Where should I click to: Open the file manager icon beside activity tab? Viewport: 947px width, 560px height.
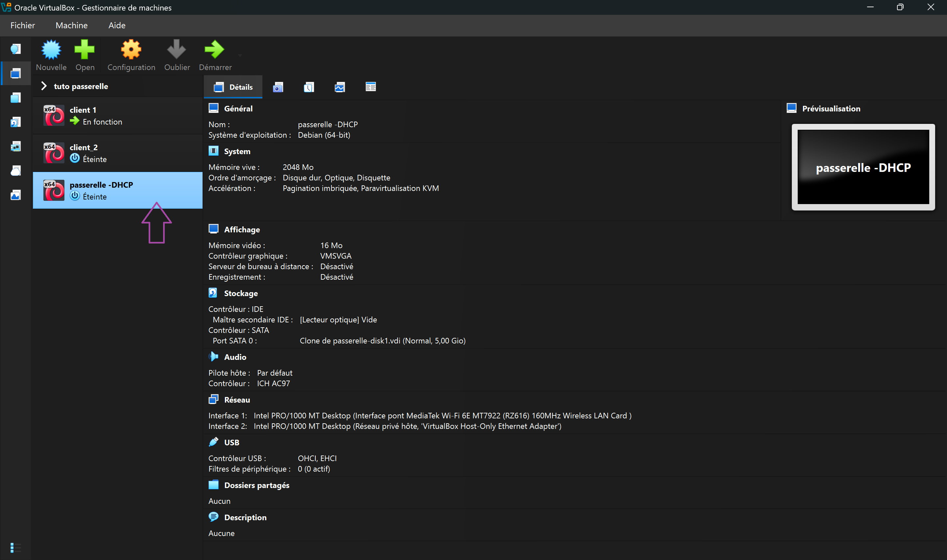(371, 87)
